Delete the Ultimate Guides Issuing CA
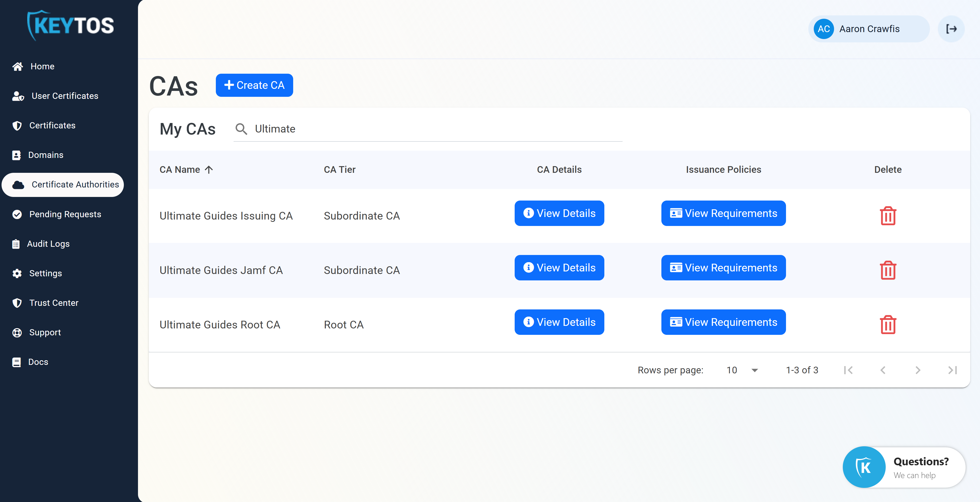980x502 pixels. point(887,216)
